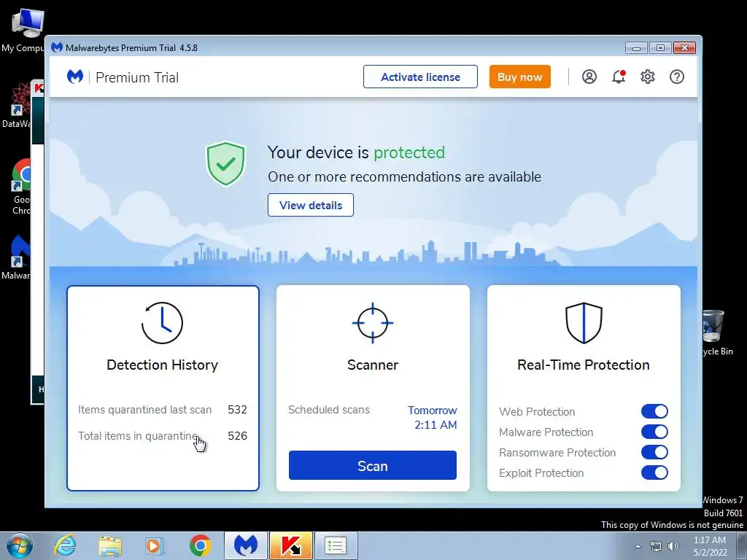
Task: Show hidden system tray icons arrow
Action: pyautogui.click(x=638, y=546)
